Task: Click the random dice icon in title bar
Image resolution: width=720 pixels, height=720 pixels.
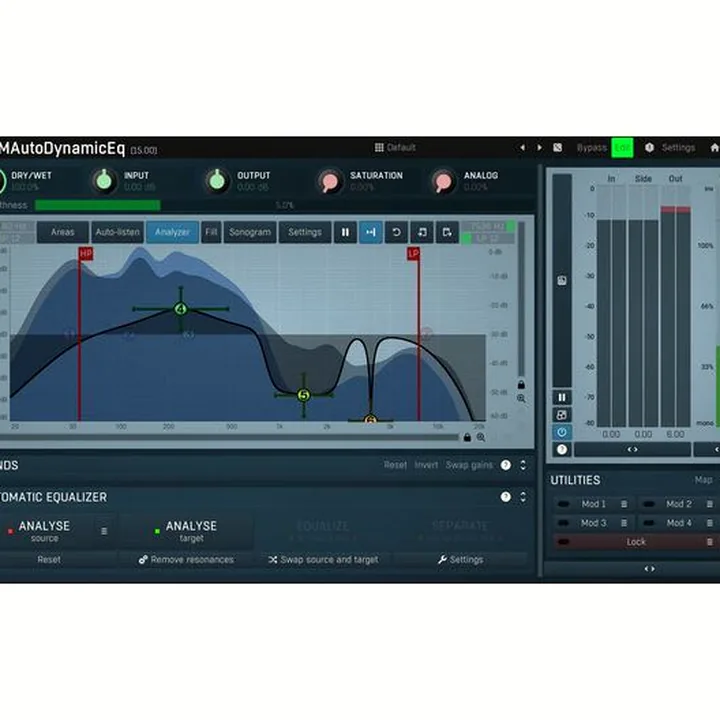Action: (557, 147)
